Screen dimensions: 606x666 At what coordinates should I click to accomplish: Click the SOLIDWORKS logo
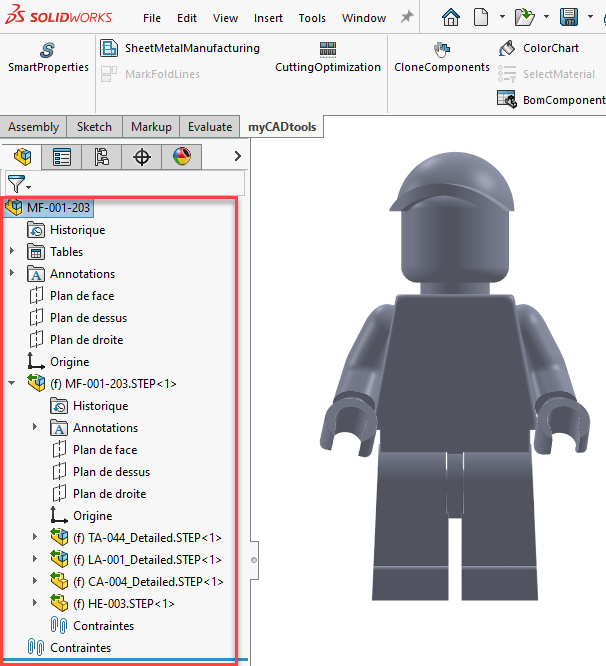pyautogui.click(x=58, y=16)
